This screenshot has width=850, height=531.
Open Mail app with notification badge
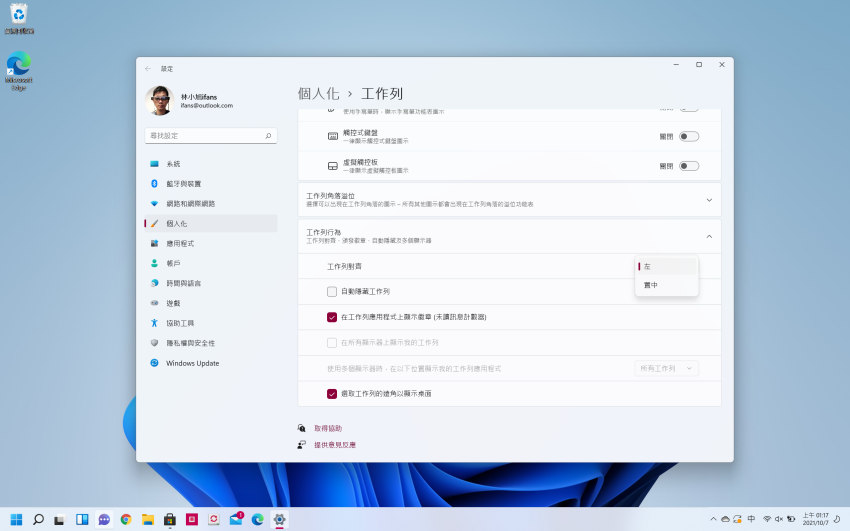[x=236, y=520]
